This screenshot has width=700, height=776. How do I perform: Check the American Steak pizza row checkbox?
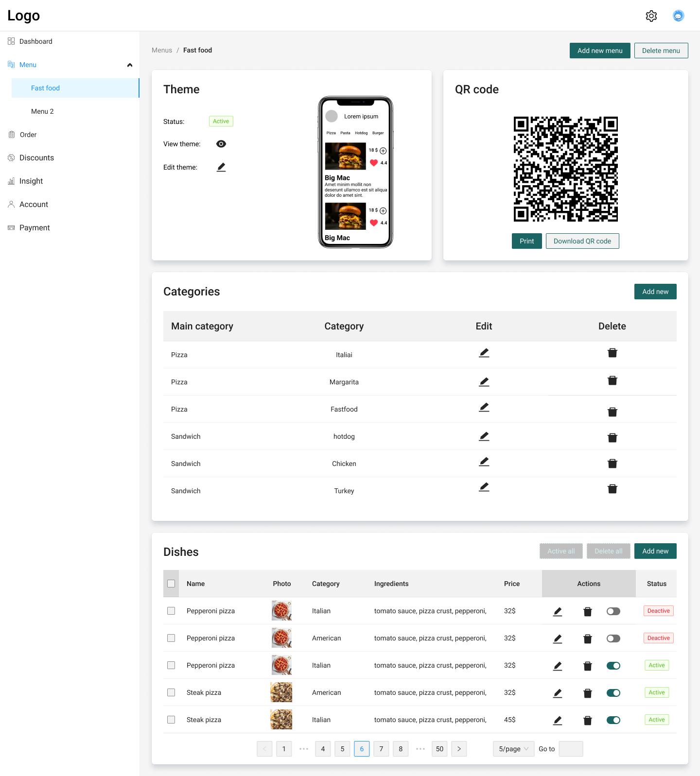(x=171, y=692)
